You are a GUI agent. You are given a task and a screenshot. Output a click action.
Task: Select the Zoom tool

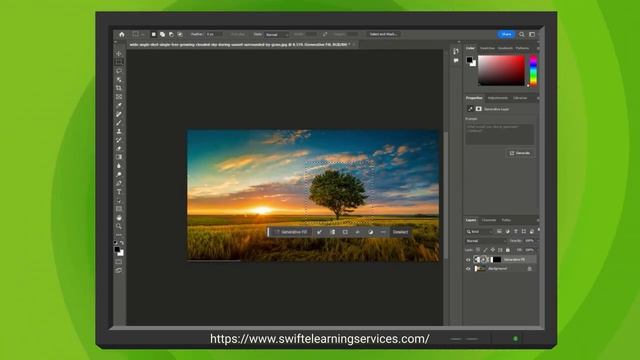click(119, 226)
